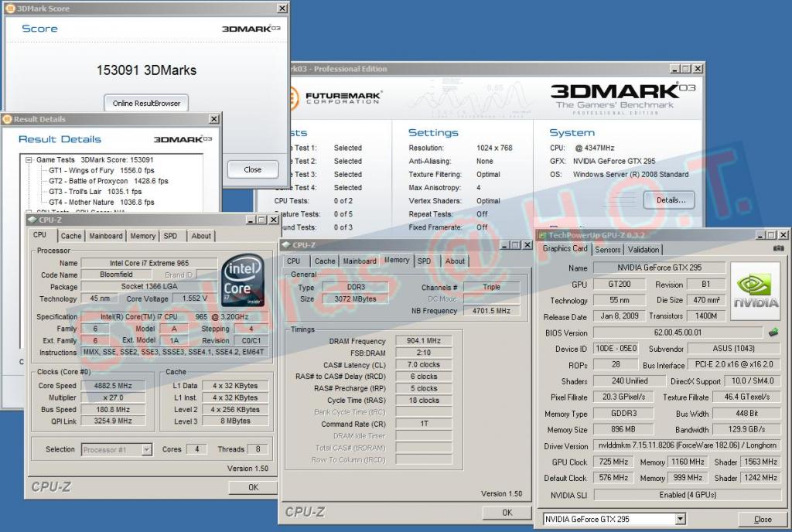The height and width of the screenshot is (532, 792).
Task: Click the DRAM Frequency 904.1 MHz value
Action: (x=424, y=341)
